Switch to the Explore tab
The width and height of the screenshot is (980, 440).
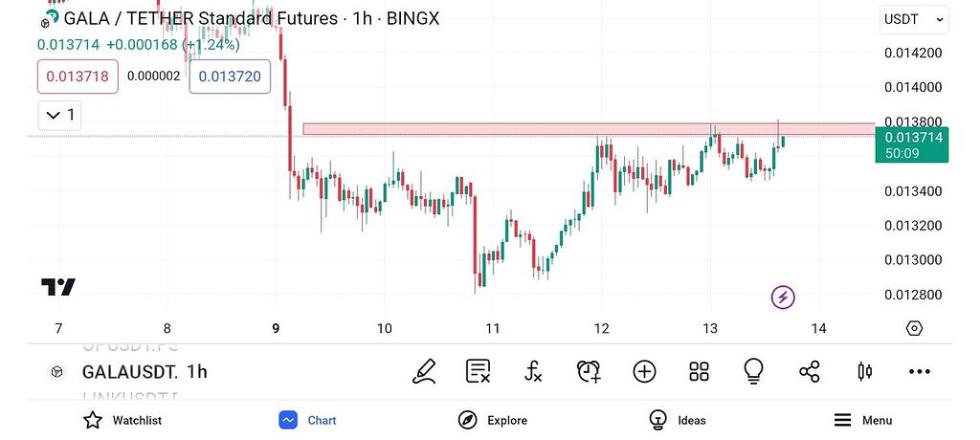point(493,420)
